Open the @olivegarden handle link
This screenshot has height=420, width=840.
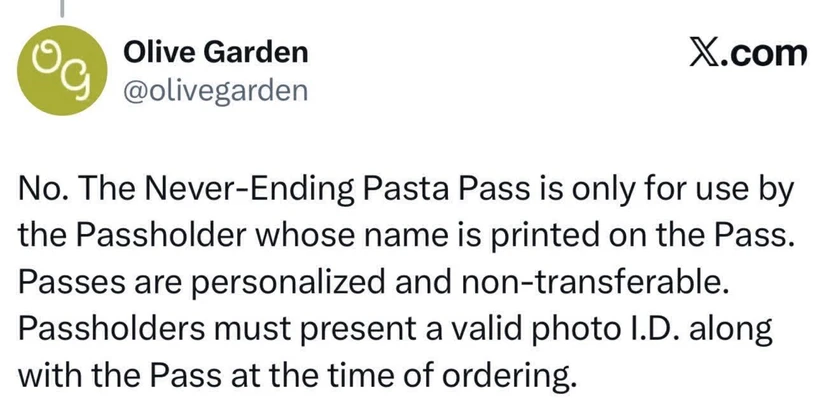coord(216,91)
